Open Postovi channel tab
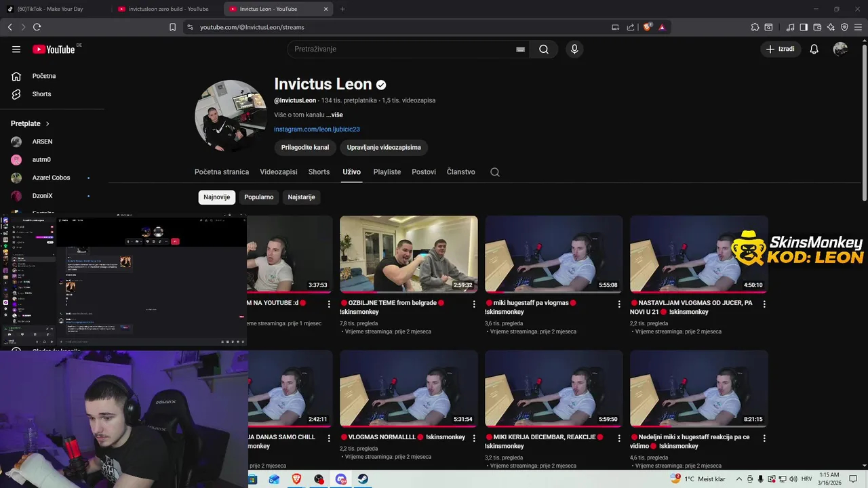The image size is (868, 488). [424, 172]
